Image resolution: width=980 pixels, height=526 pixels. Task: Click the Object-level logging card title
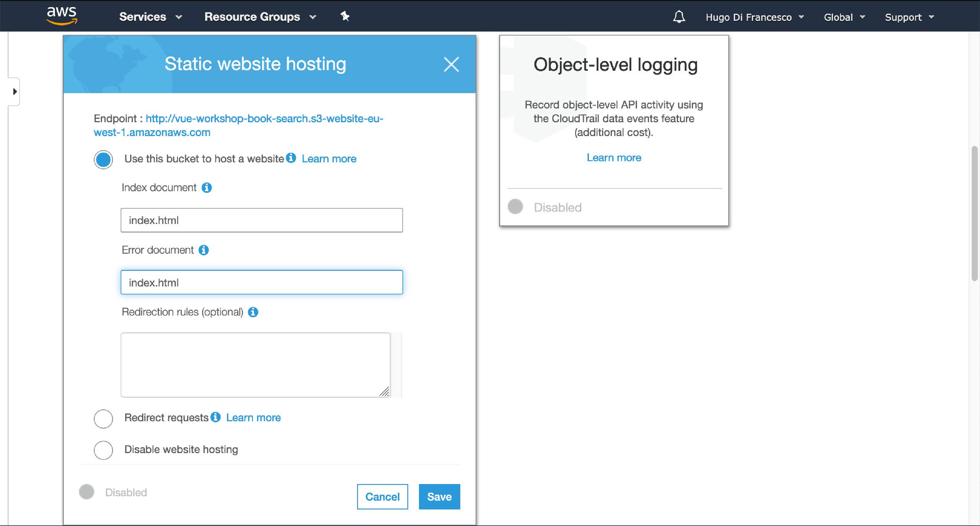click(616, 65)
